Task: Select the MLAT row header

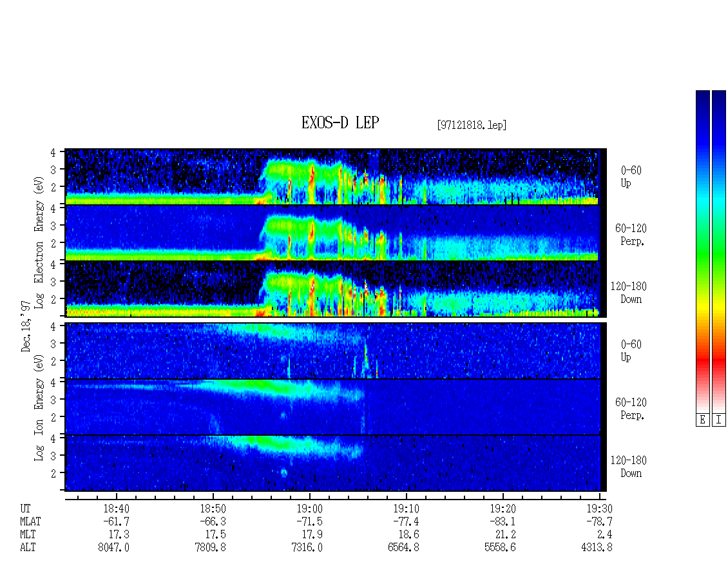Action: [x=30, y=521]
